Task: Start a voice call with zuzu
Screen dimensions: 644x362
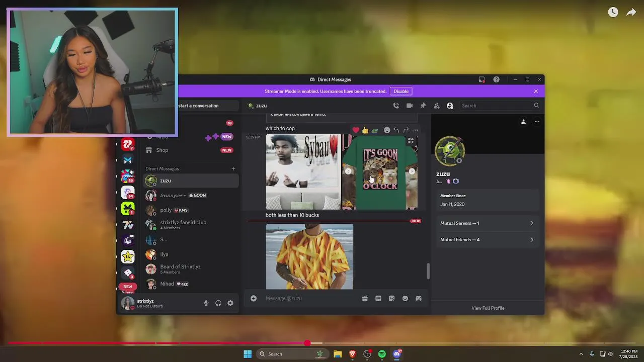Action: coord(396,106)
